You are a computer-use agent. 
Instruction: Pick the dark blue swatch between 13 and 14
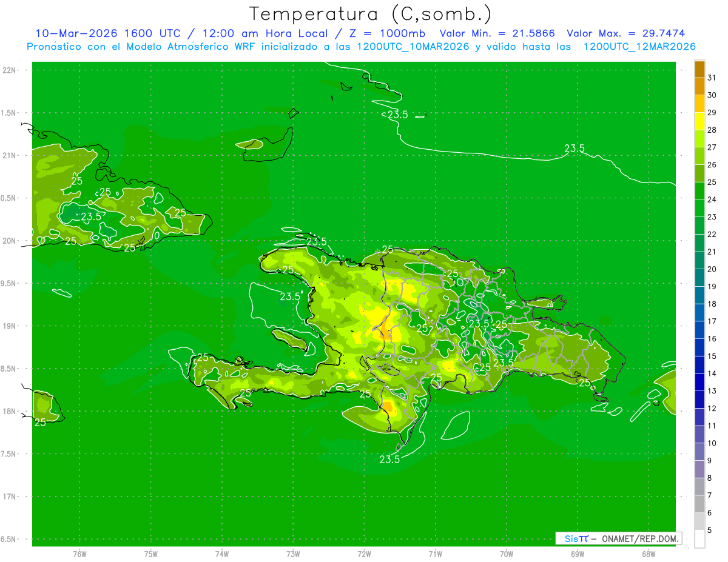click(699, 383)
